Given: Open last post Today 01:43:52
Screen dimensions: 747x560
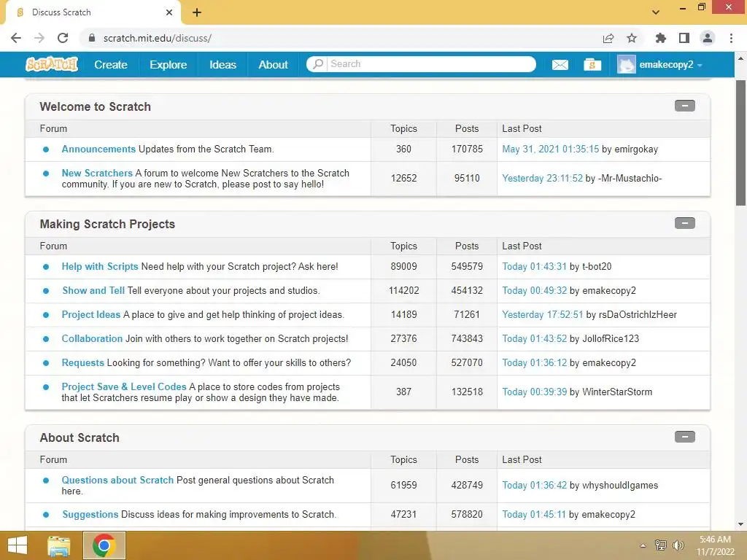Looking at the screenshot, I should click(535, 338).
